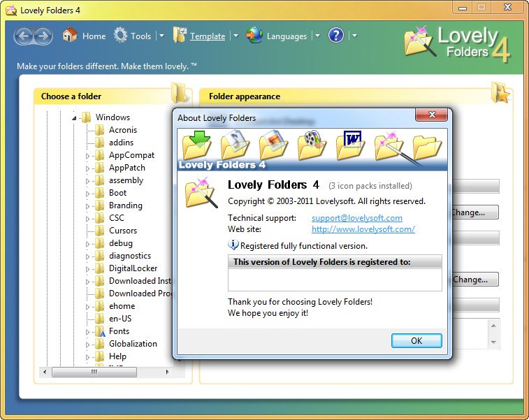529x420 pixels.
Task: Click the up arrow of right panel scrollbar
Action: [x=493, y=326]
